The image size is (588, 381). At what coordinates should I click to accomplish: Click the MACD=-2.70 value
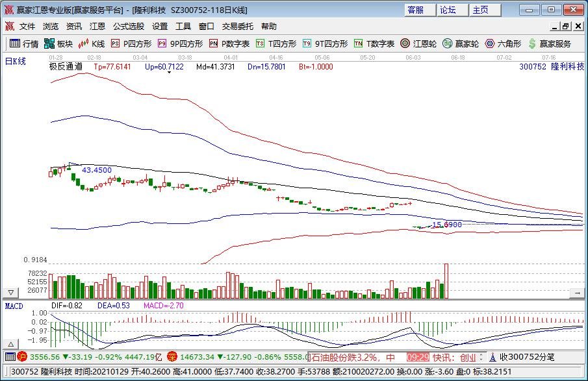coord(164,306)
